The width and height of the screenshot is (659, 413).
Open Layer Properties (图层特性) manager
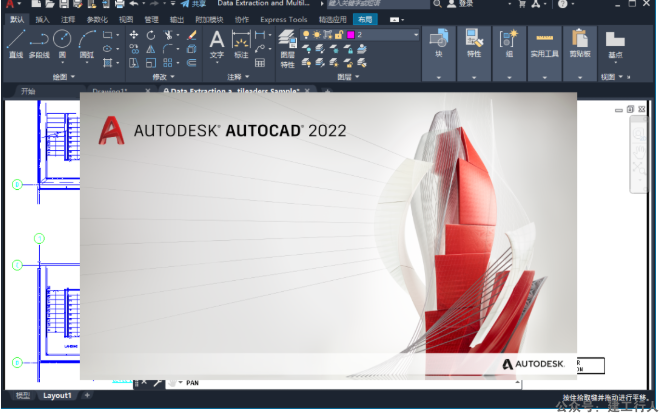pyautogui.click(x=288, y=48)
